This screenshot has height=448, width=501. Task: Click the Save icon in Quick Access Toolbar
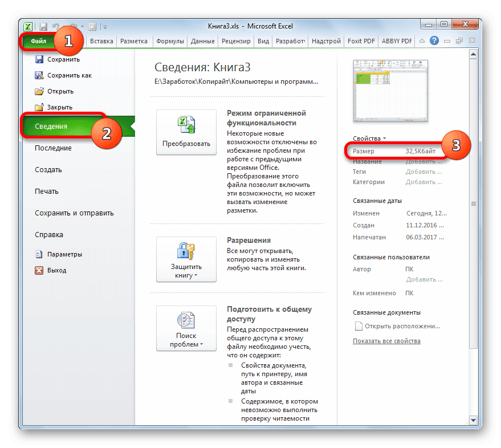[42, 26]
